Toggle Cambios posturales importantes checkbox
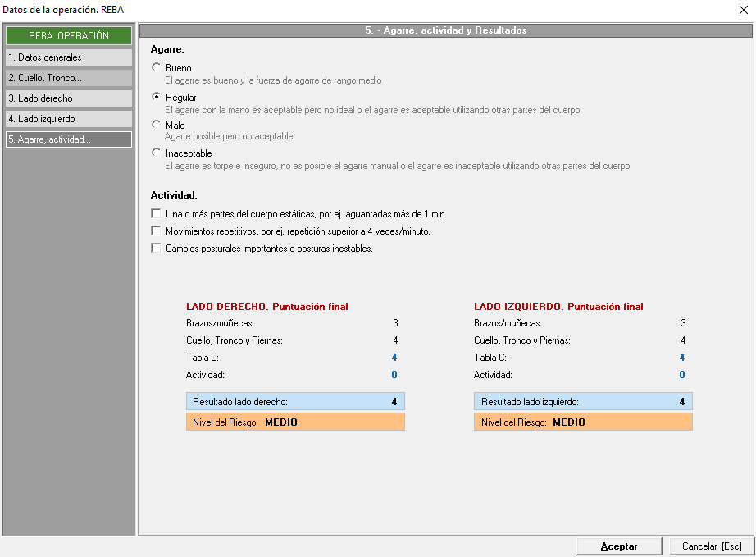 click(157, 249)
